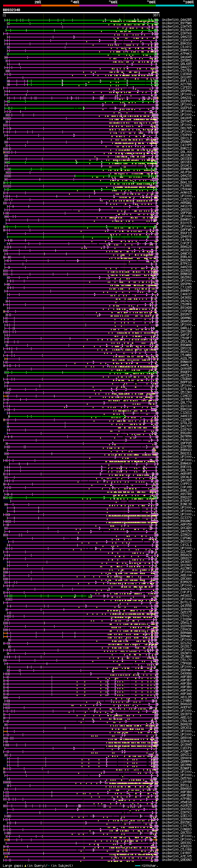Screen dimensions: 197x868
Task: Select the UniRef100_B9RPC0 label
Action: click(177, 50)
